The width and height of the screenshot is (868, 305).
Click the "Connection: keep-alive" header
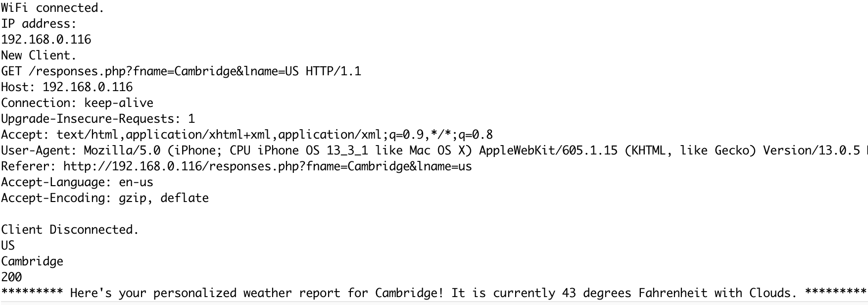[77, 103]
